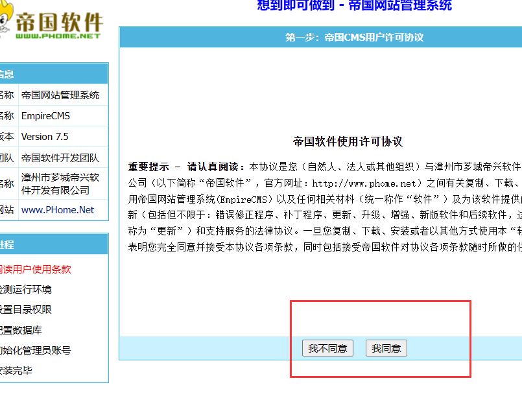Open the www.PHome.Net website link
The image size is (522, 420).
(58, 210)
